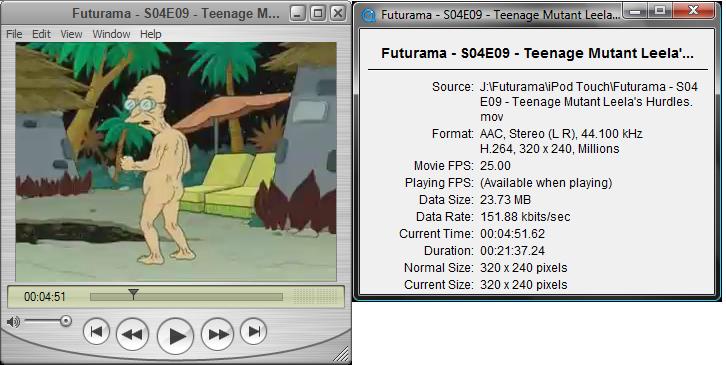Jump to the beginning of the movie
Image resolution: width=726 pixels, height=365 pixels.
[96, 331]
